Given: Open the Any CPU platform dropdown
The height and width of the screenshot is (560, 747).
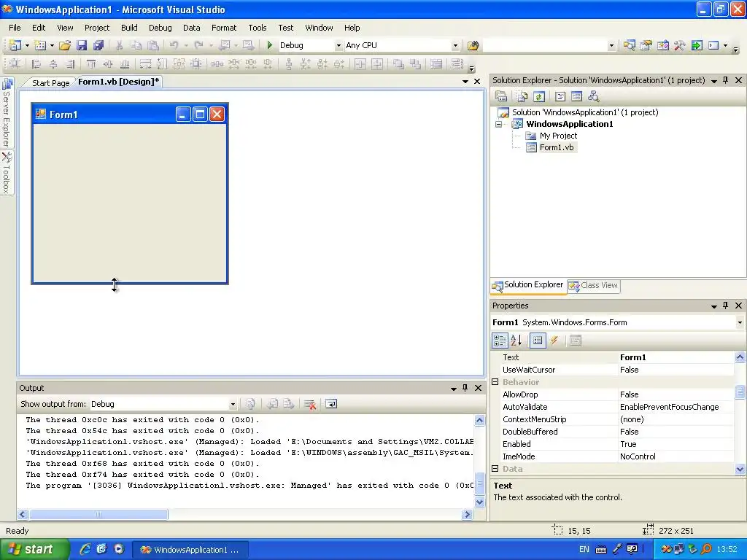Looking at the screenshot, I should coord(455,45).
